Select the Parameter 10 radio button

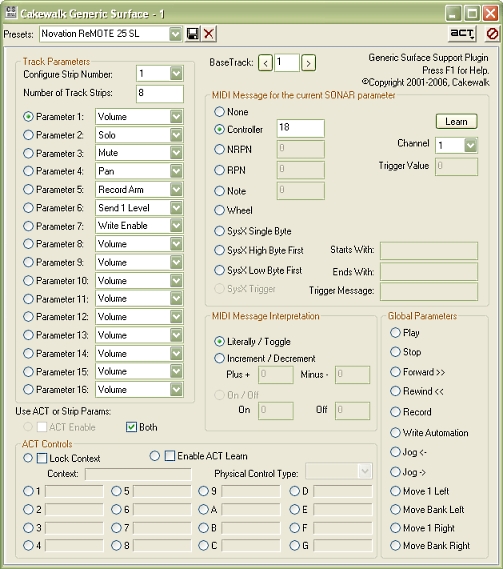[x=28, y=281]
